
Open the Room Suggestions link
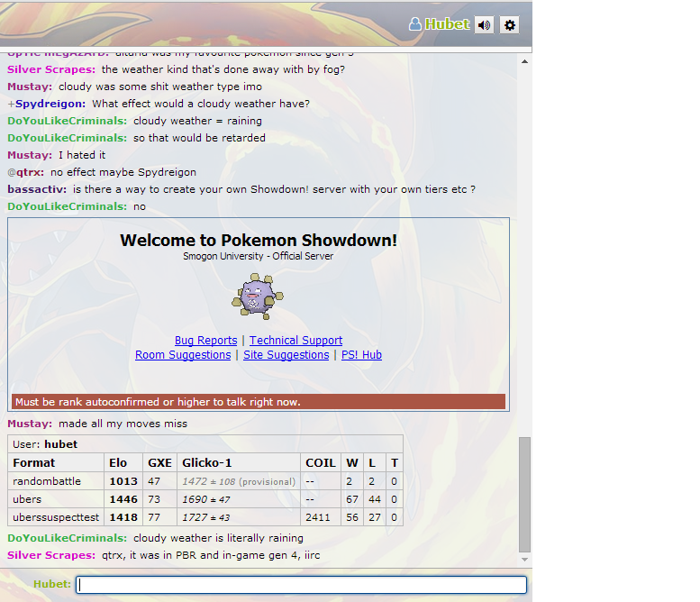pos(183,354)
